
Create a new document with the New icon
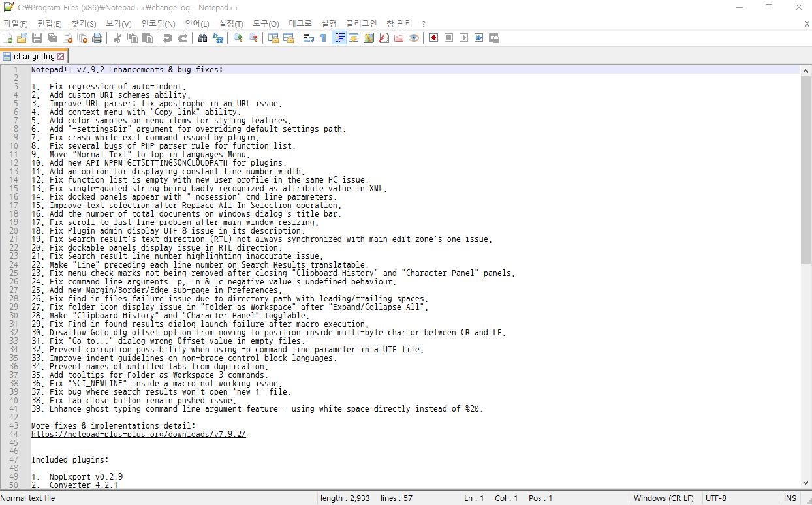coord(8,38)
